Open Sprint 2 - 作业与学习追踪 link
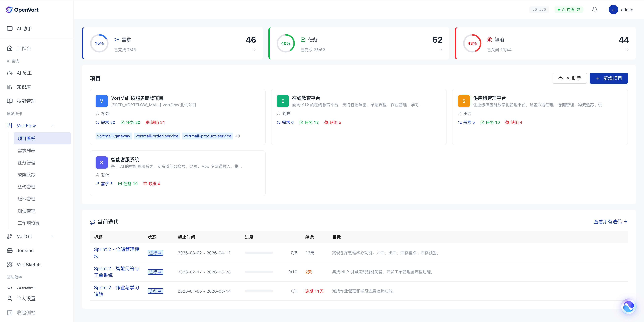Image resolution: width=644 pixels, height=322 pixels. click(x=117, y=291)
